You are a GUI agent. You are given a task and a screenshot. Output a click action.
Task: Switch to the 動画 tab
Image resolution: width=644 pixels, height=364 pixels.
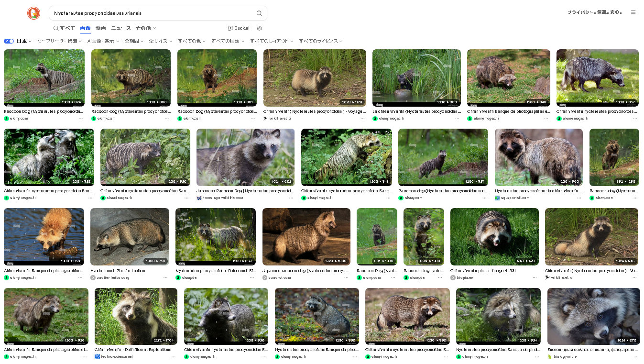tap(100, 28)
